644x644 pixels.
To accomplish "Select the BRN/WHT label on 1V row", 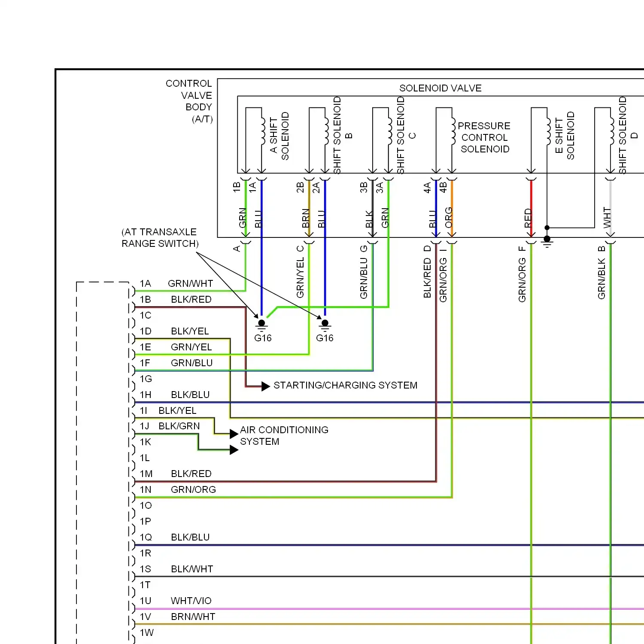I will click(x=193, y=617).
